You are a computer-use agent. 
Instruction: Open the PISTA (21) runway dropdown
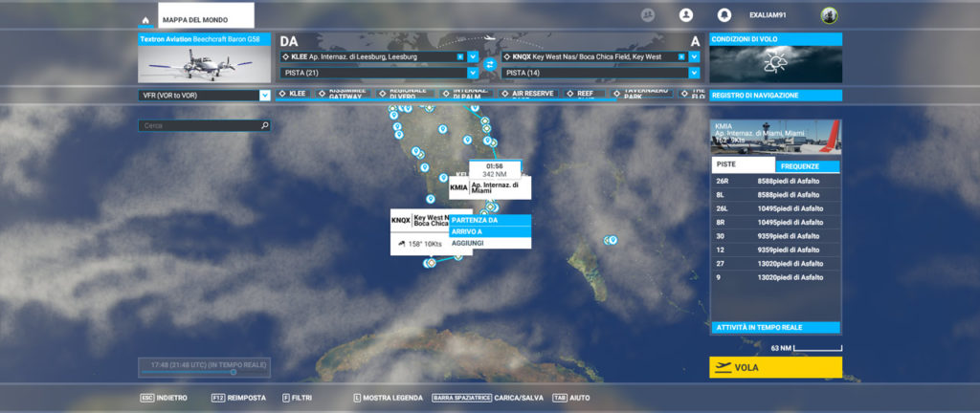(x=379, y=73)
